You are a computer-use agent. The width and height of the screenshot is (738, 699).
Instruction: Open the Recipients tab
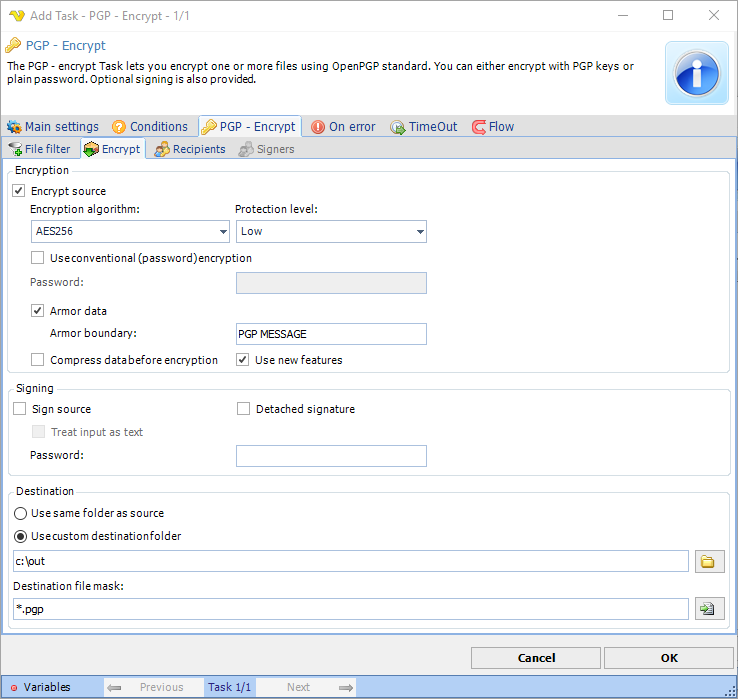click(x=190, y=149)
